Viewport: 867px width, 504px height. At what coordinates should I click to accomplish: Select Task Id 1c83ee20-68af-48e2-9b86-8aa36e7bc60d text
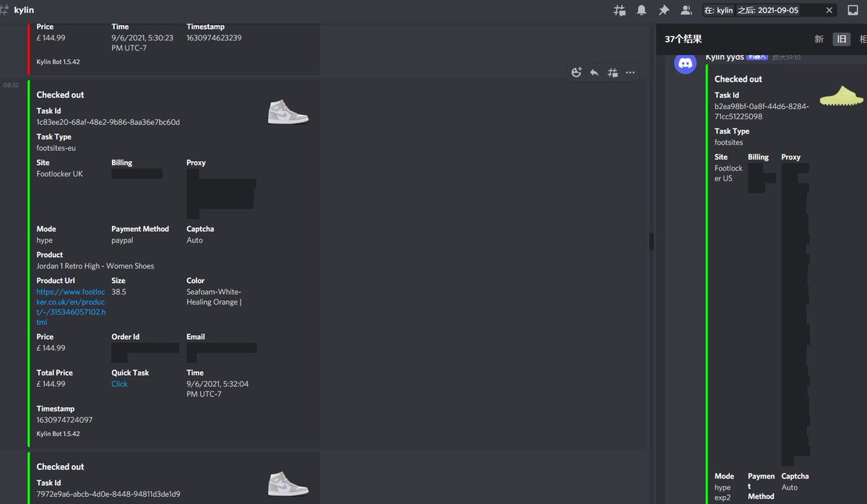click(x=108, y=122)
